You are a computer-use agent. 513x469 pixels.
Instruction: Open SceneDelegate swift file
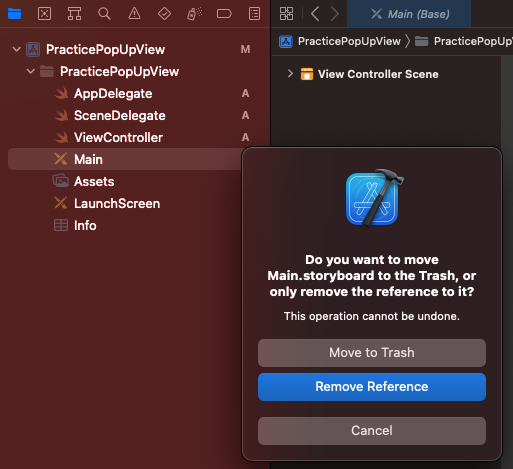pos(120,116)
